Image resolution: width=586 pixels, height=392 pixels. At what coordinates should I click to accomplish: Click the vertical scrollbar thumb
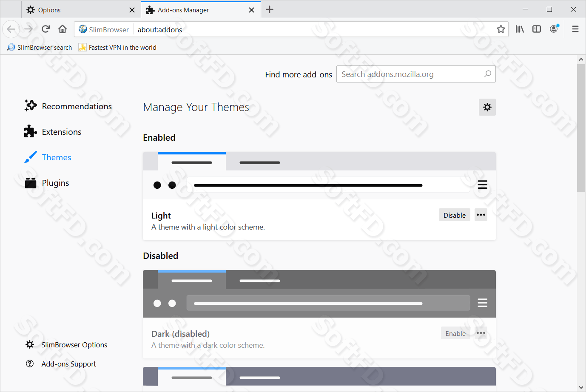(x=581, y=128)
